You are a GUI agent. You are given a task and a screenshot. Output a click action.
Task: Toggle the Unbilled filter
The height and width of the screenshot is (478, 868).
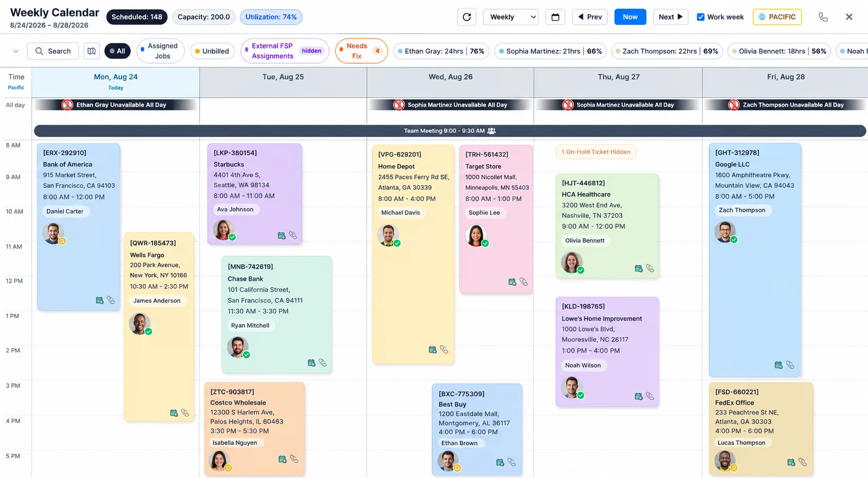pos(212,51)
